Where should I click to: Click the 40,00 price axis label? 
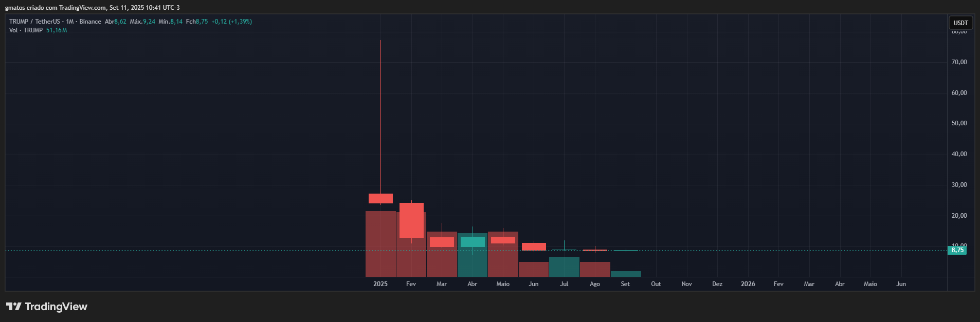tap(959, 154)
